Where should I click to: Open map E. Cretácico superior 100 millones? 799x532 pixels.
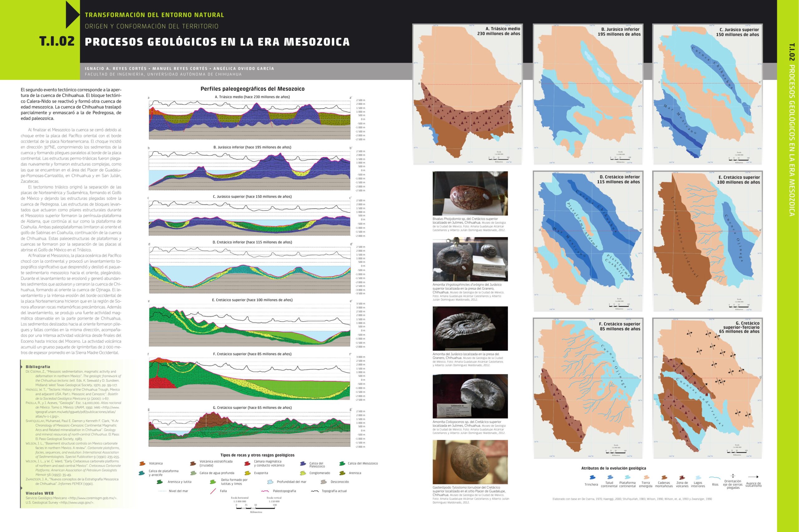707,241
